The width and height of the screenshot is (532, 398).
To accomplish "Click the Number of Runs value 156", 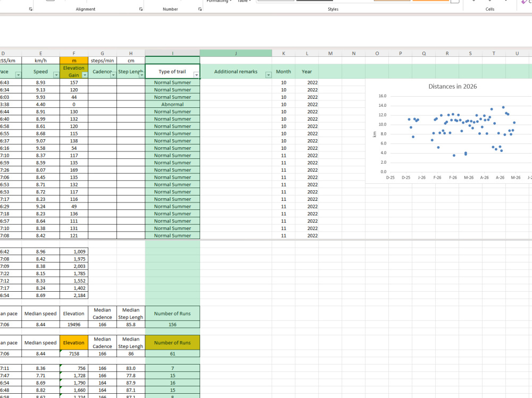I will (x=172, y=325).
